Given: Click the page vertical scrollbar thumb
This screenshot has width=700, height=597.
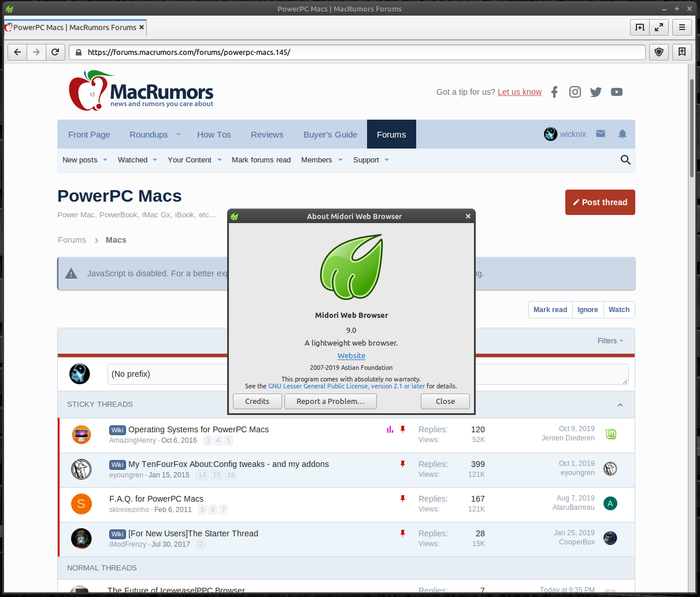Looking at the screenshot, I should (x=692, y=128).
